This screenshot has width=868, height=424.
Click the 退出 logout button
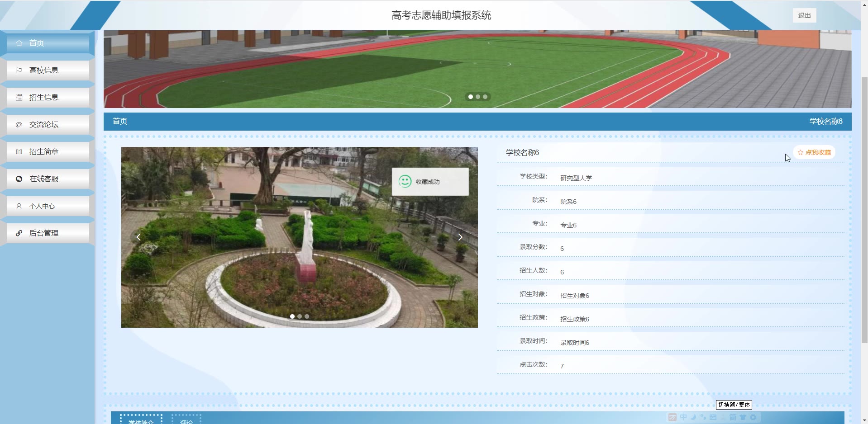(x=804, y=15)
